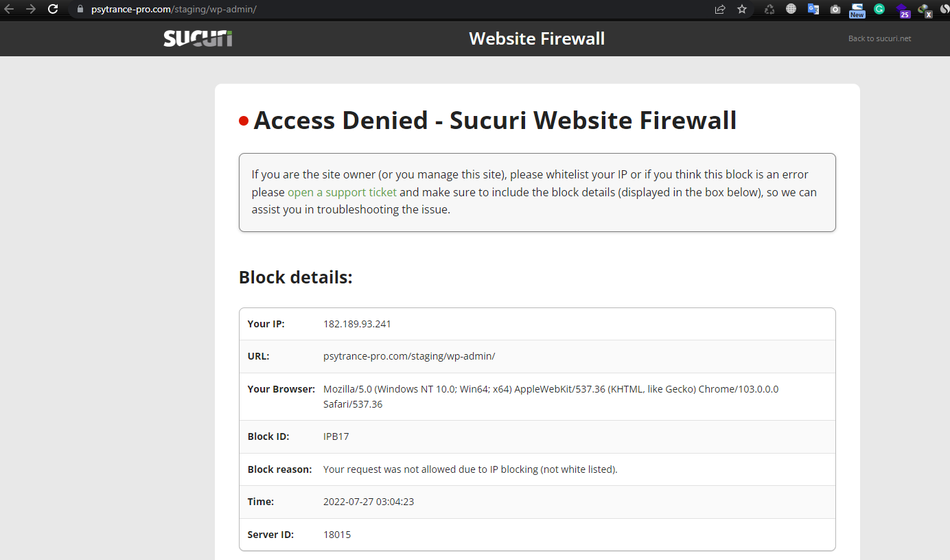
Task: Share this page with the share icon
Action: [720, 10]
